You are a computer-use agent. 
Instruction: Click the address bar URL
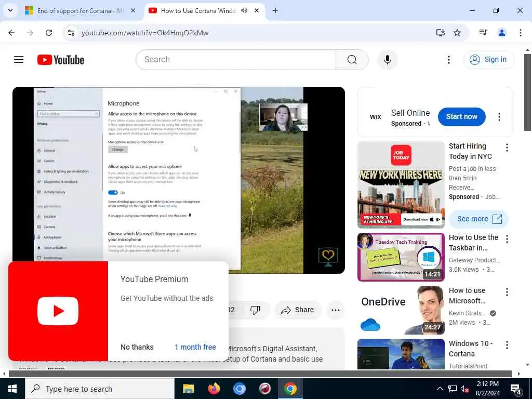click(x=145, y=33)
